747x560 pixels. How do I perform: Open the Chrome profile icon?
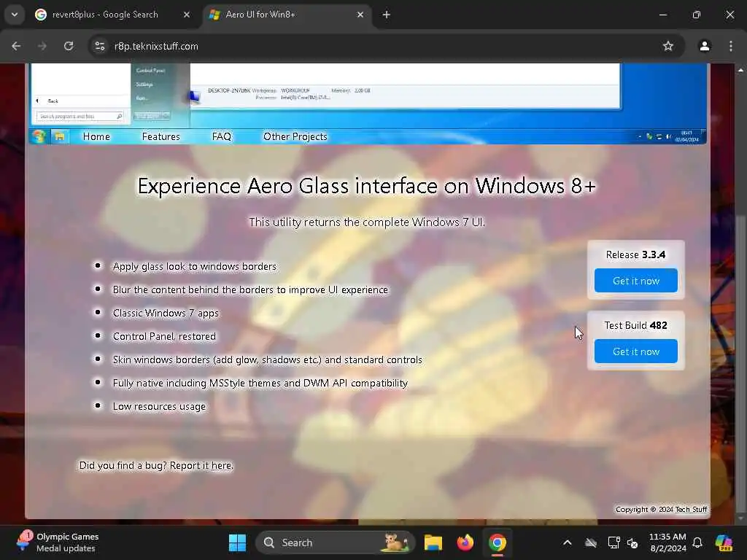click(704, 46)
